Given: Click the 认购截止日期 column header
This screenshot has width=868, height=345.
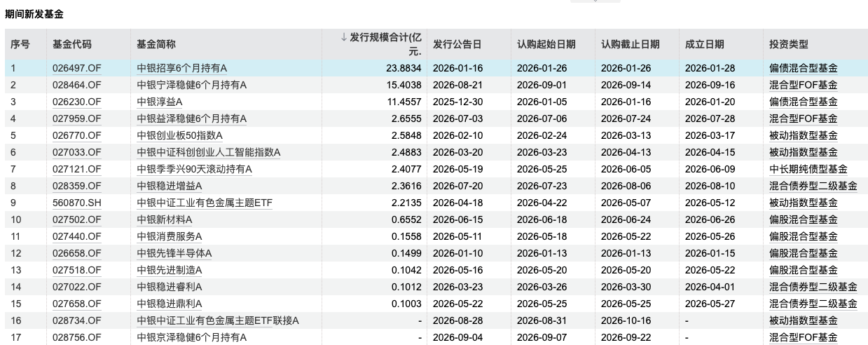Looking at the screenshot, I should point(630,44).
